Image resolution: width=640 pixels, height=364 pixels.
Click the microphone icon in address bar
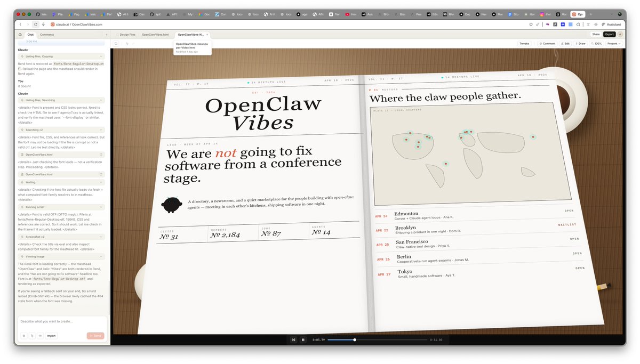(43, 24)
